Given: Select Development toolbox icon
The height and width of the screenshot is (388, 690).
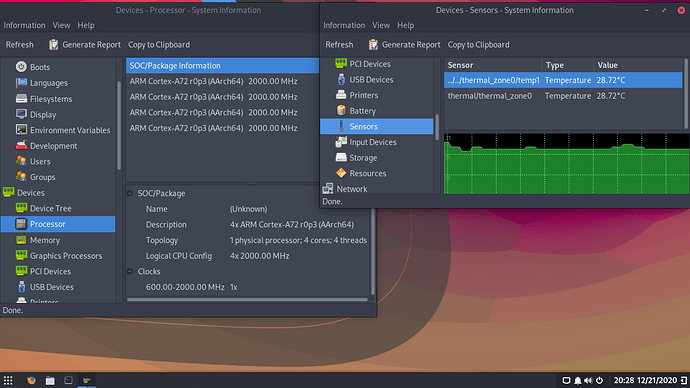Looking at the screenshot, I should click(21, 146).
